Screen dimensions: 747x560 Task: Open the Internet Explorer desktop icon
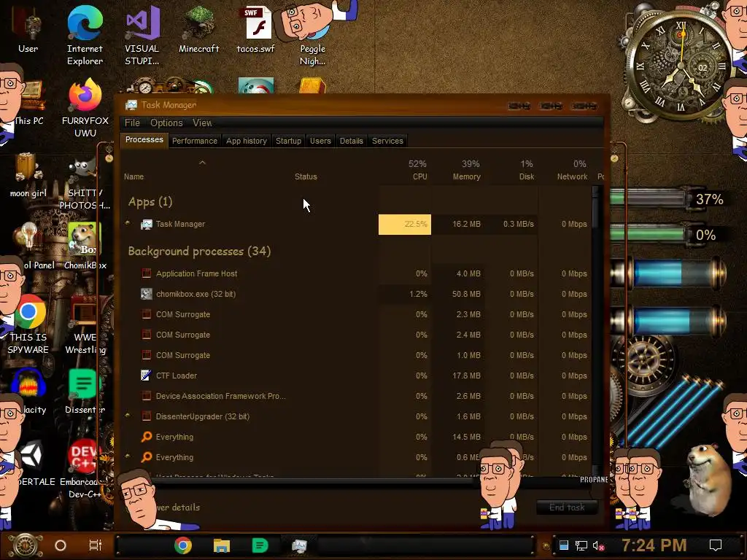pyautogui.click(x=85, y=36)
